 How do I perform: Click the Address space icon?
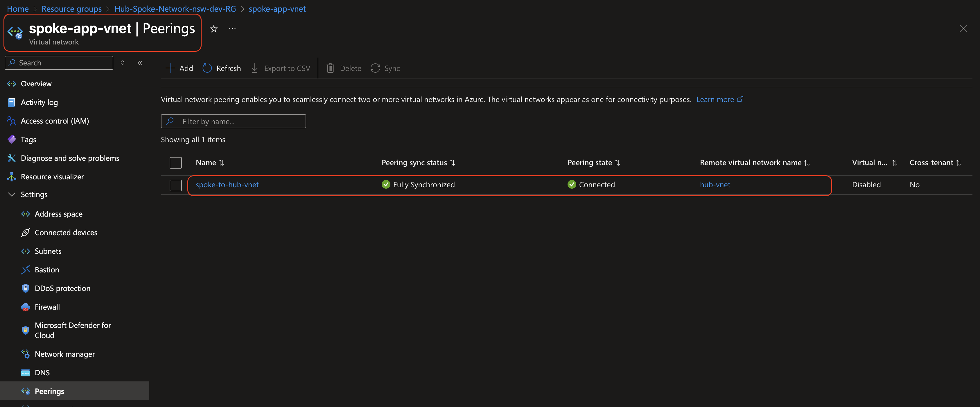(x=26, y=214)
